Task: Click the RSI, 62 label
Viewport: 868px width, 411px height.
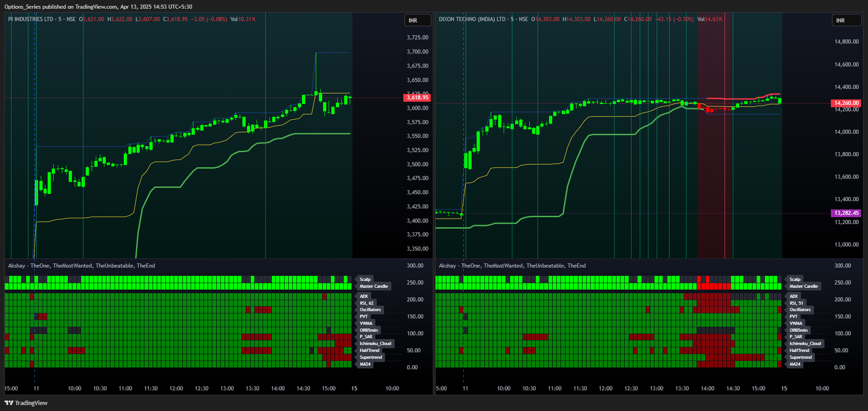Action: pos(367,303)
